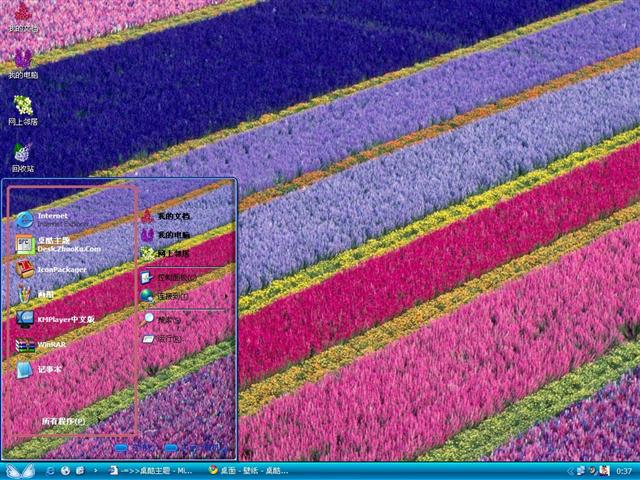This screenshot has height=480, width=640.
Task: Open WinRAR from the Start menu
Action: [41, 344]
